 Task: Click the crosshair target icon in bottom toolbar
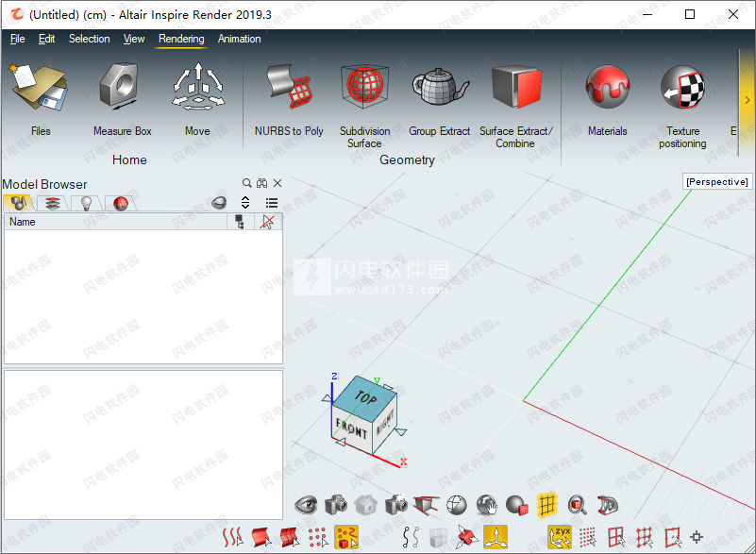pos(697,537)
